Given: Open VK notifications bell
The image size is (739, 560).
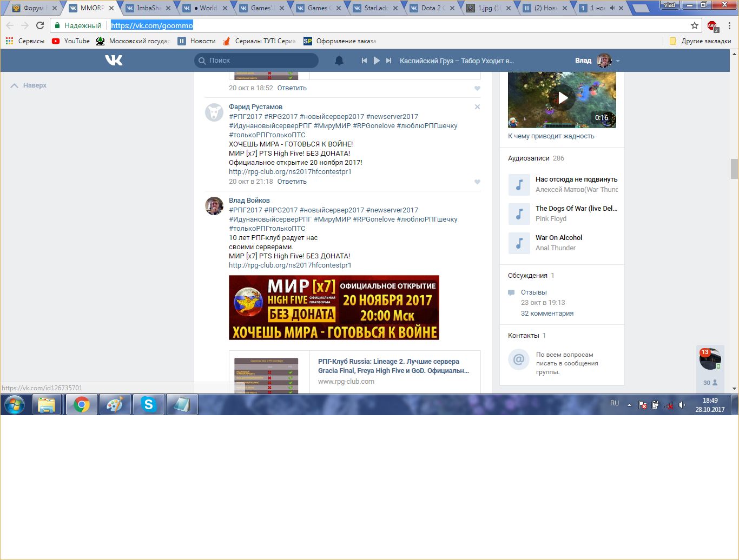Looking at the screenshot, I should (x=339, y=61).
